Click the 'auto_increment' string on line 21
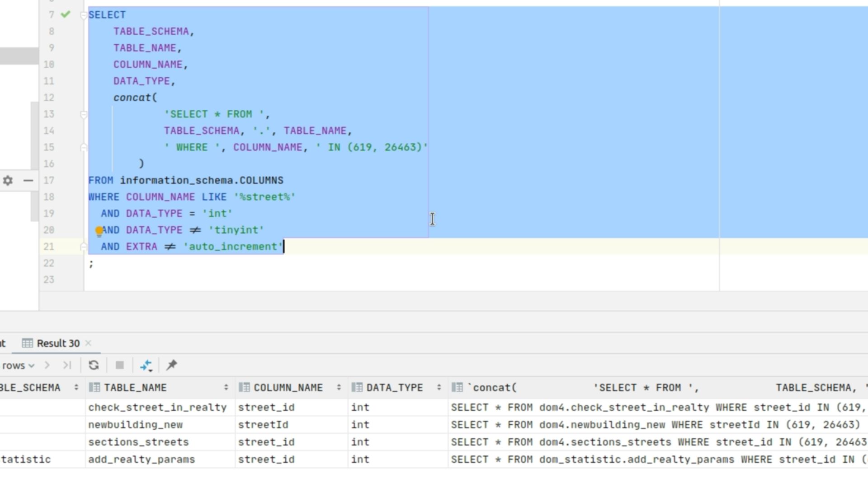Screen dimensions: 868x488 [x=233, y=247]
